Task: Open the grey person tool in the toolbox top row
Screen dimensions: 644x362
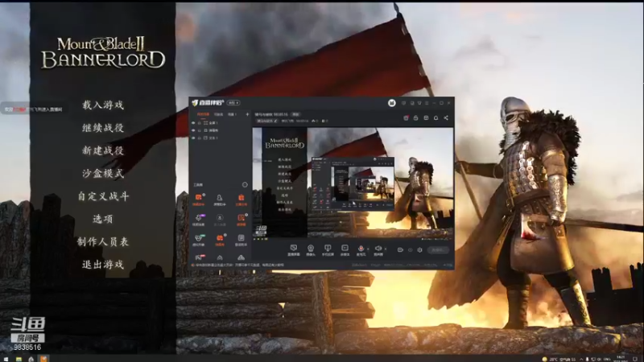Action: (x=220, y=200)
